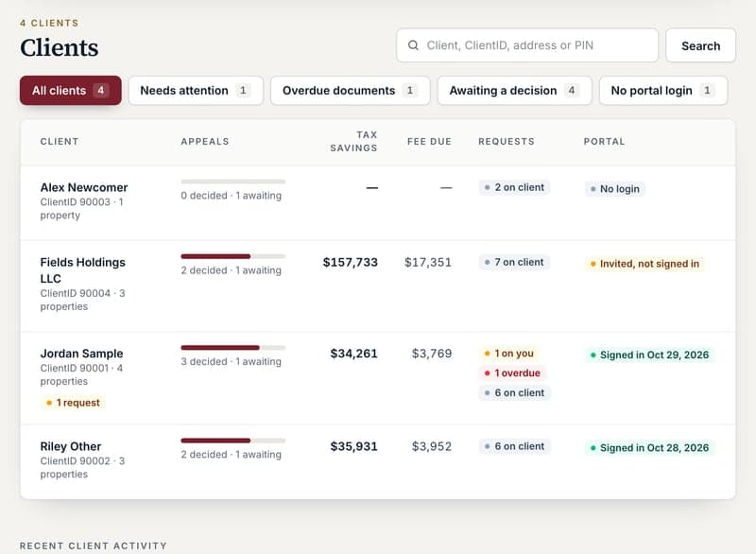This screenshot has width=756, height=554.
Task: Click the 4 Clients count label
Action: [49, 23]
